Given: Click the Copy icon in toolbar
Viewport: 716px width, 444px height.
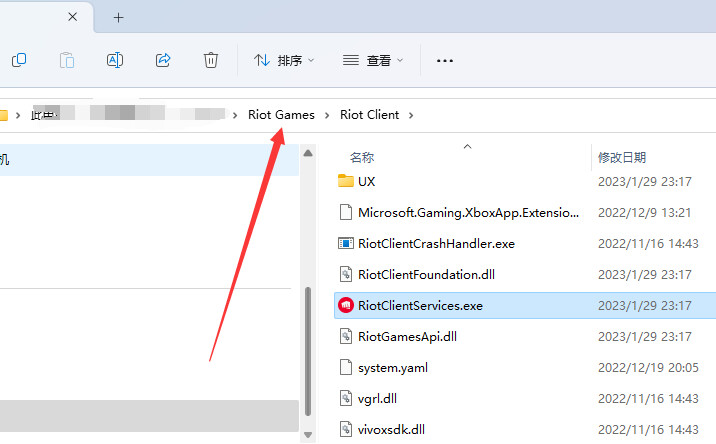Looking at the screenshot, I should coord(19,60).
